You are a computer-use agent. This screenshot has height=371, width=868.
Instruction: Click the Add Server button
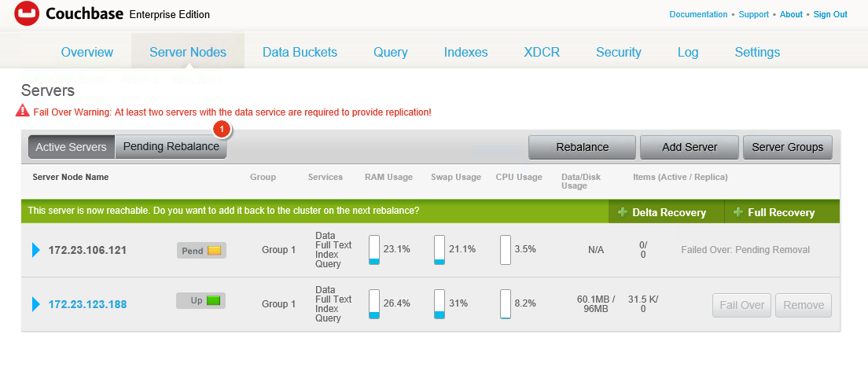690,147
